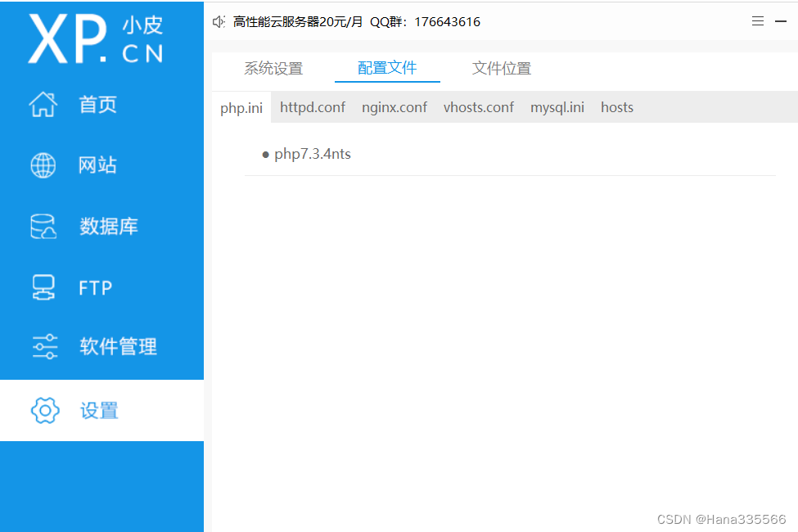Image resolution: width=798 pixels, height=532 pixels.
Task: Select the mysql.ini tab
Action: (557, 107)
